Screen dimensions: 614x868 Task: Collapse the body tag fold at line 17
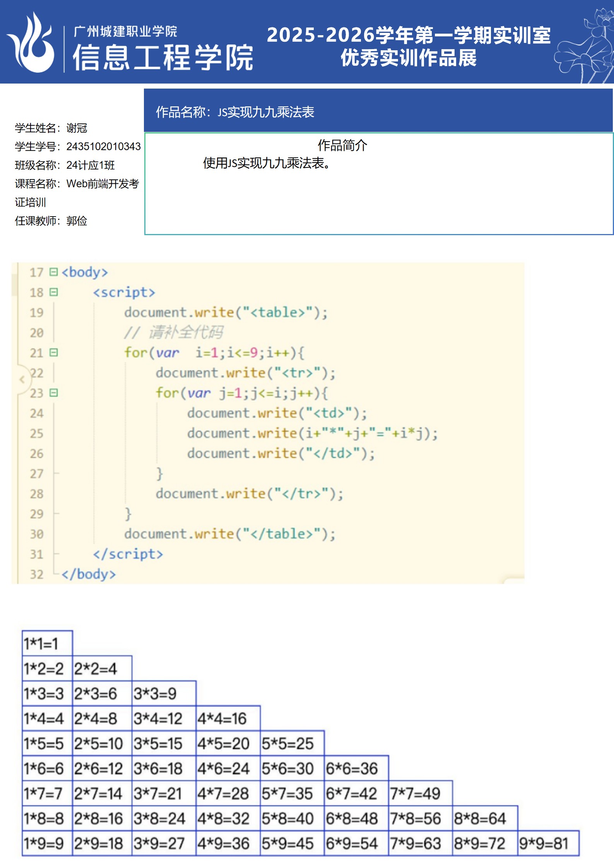click(54, 272)
